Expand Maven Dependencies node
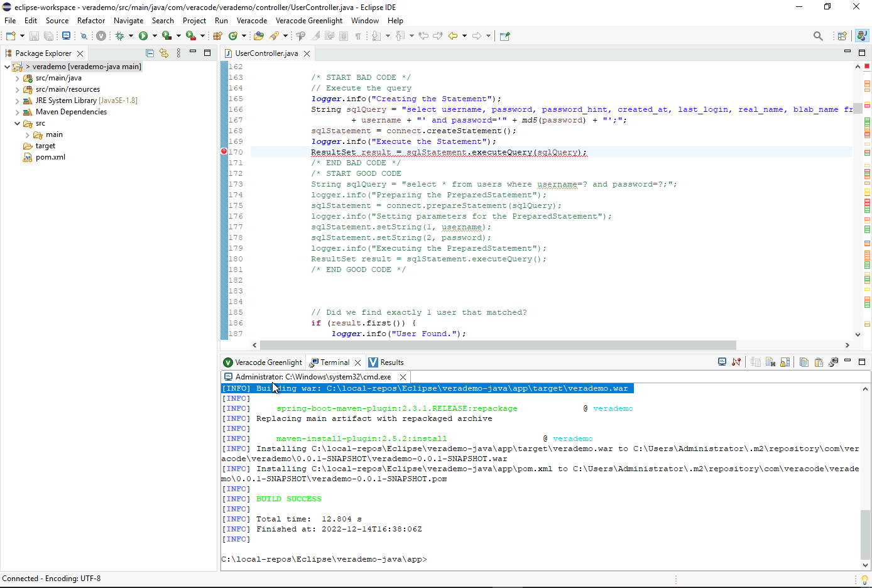This screenshot has width=872, height=588. point(17,112)
